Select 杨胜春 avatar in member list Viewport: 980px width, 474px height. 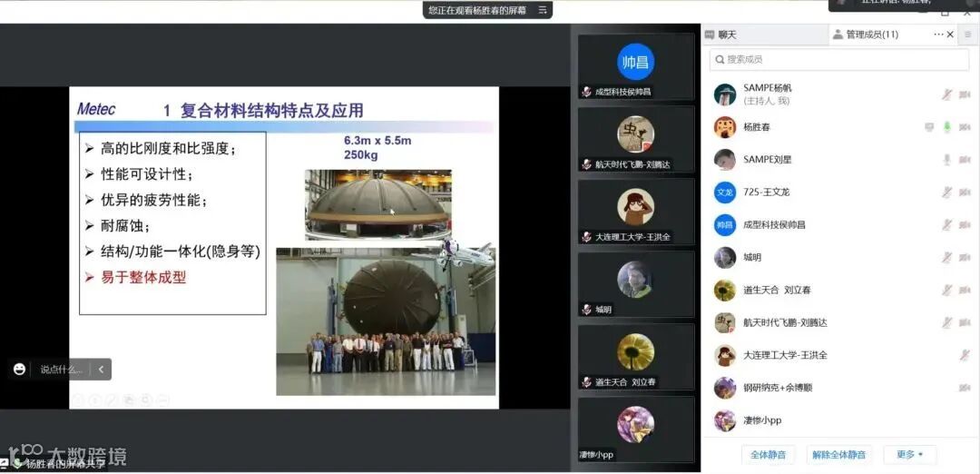725,127
